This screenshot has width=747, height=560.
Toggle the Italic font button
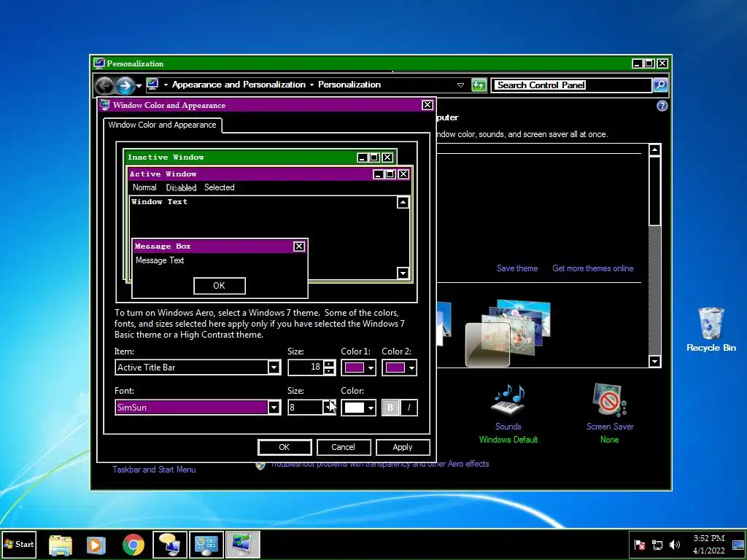(409, 408)
